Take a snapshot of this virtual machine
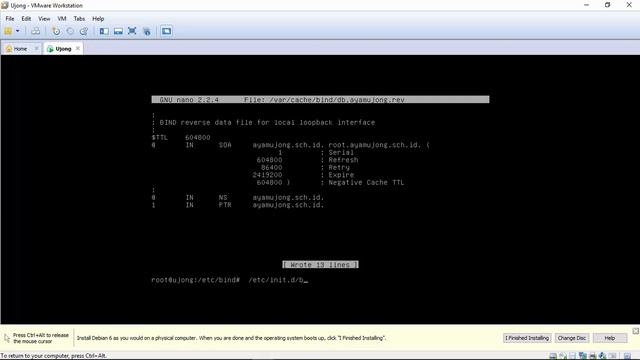640x360 pixels. [56, 31]
